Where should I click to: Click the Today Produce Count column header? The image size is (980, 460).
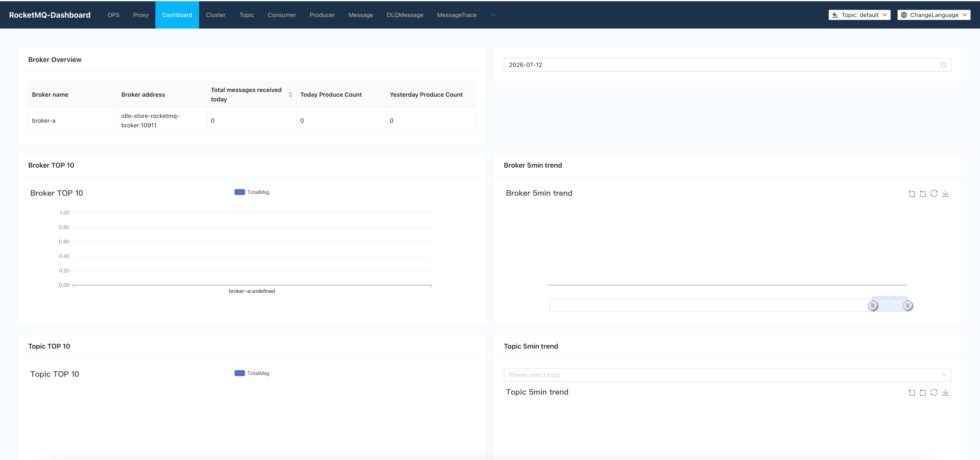point(341,95)
